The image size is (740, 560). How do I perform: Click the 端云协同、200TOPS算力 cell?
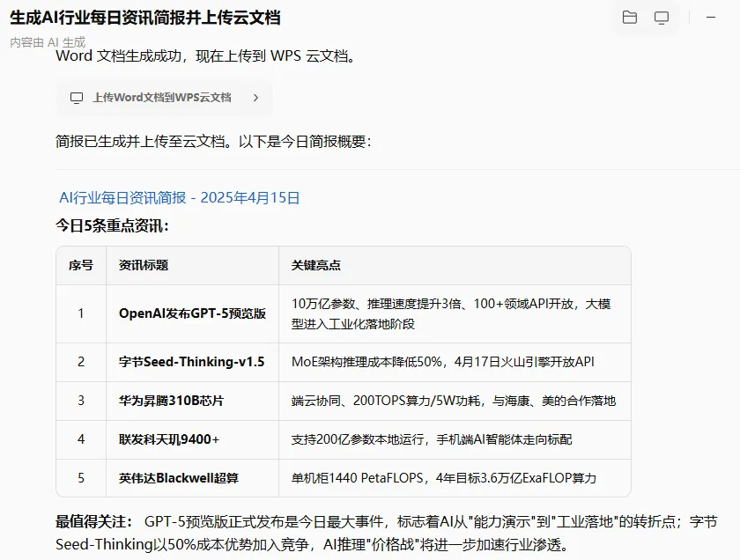click(x=455, y=401)
